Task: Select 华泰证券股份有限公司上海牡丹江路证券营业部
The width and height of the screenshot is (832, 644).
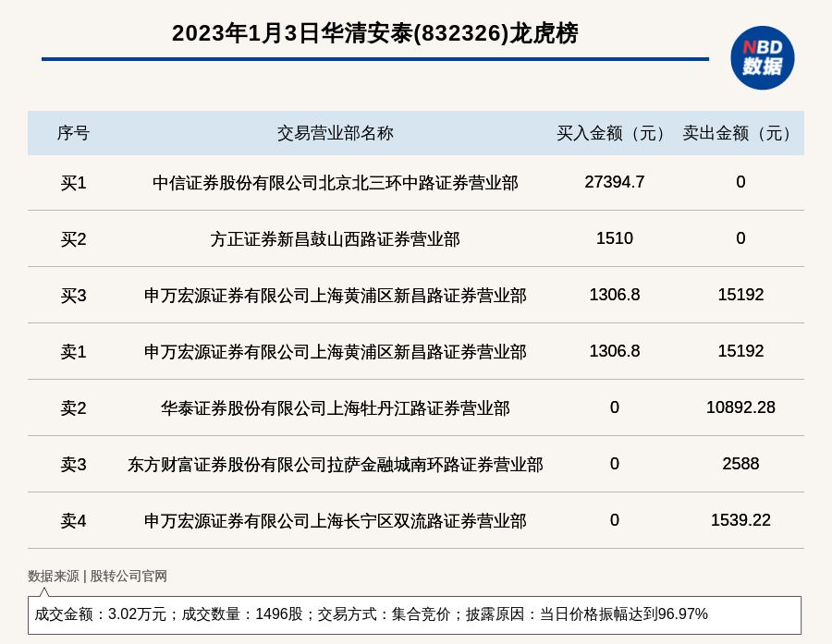Action: [x=336, y=408]
